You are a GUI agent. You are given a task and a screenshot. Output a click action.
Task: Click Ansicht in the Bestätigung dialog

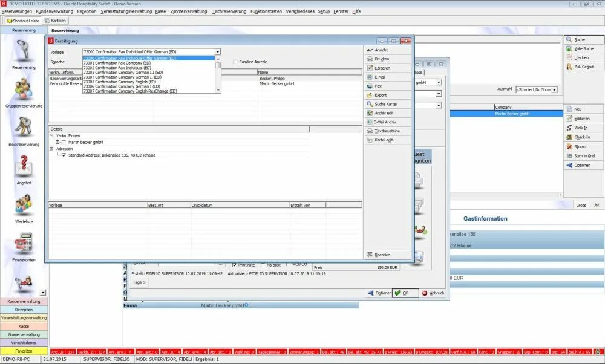pyautogui.click(x=387, y=50)
